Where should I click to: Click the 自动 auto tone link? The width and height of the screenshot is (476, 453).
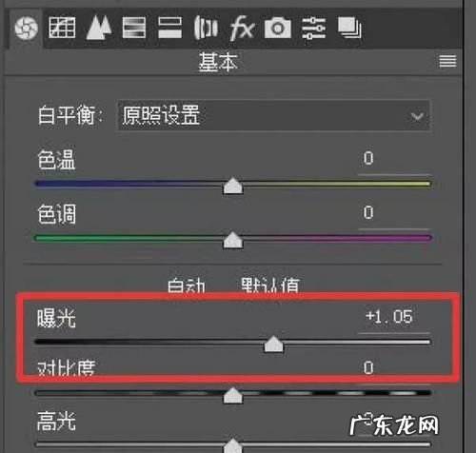[186, 285]
